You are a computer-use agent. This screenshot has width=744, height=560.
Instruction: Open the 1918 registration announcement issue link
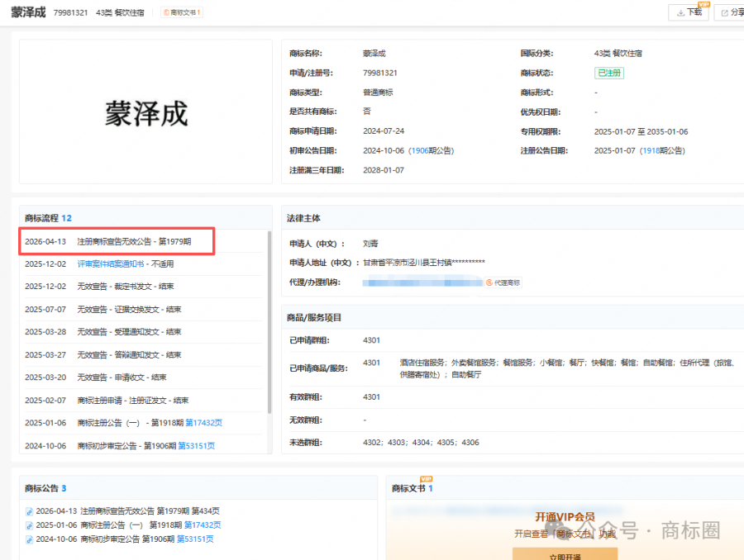(x=651, y=151)
